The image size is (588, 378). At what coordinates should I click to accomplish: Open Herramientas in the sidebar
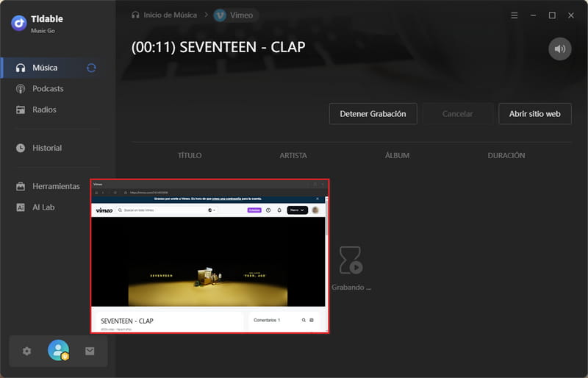[x=56, y=187]
